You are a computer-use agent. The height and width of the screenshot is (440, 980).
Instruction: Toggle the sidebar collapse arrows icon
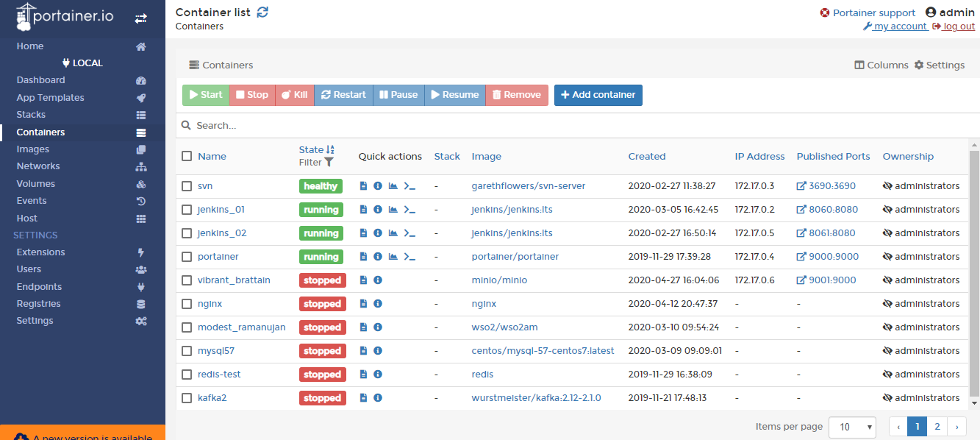click(140, 18)
